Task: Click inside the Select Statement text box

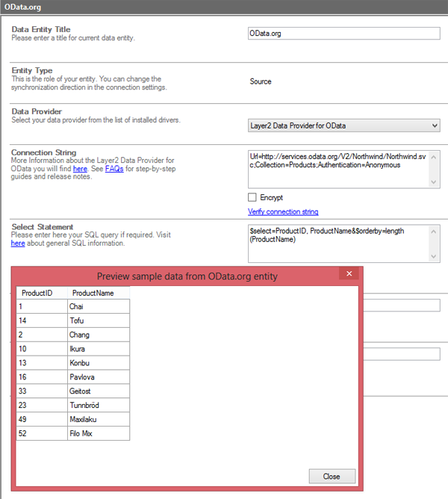Action: click(x=338, y=243)
